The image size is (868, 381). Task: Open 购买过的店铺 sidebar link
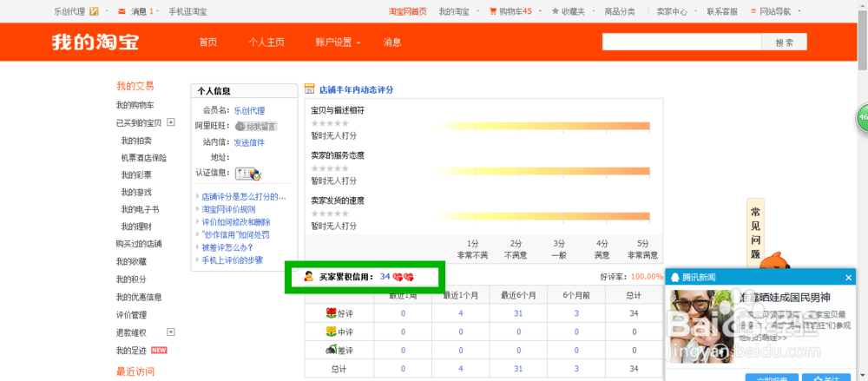[x=139, y=244]
